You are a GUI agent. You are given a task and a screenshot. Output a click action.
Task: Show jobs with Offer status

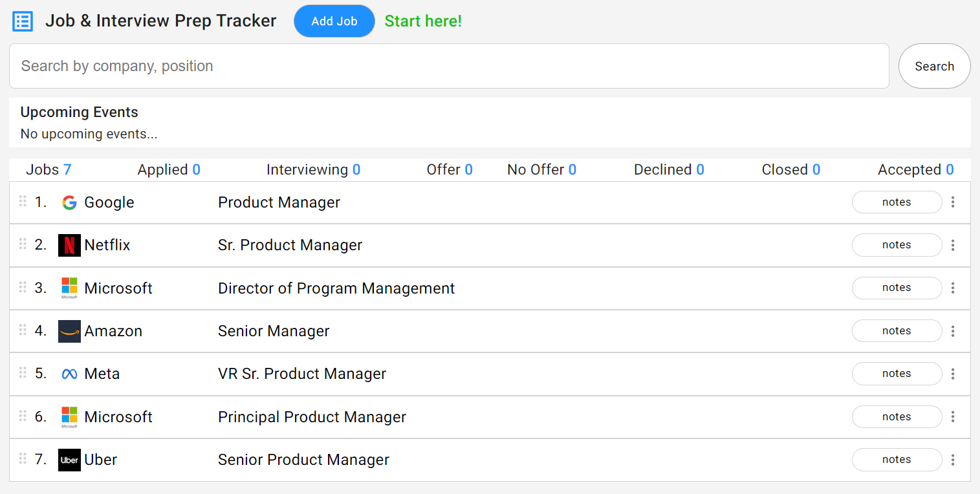pos(450,169)
